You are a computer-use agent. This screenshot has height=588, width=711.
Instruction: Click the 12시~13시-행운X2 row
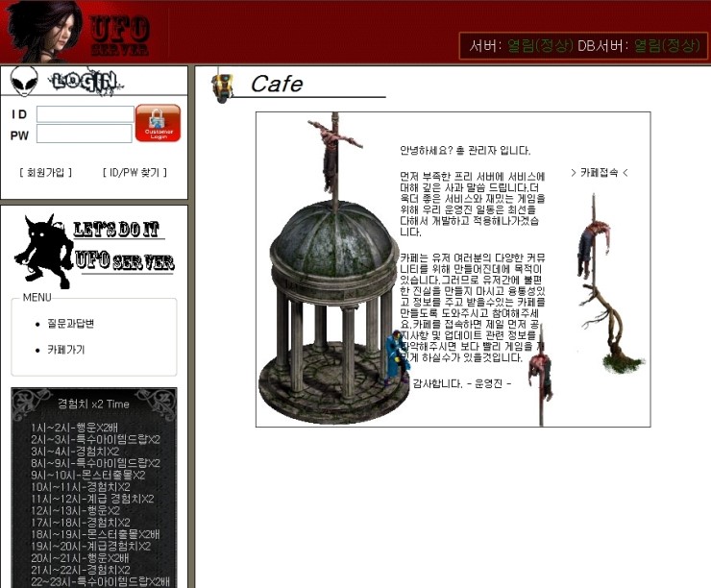75,510
